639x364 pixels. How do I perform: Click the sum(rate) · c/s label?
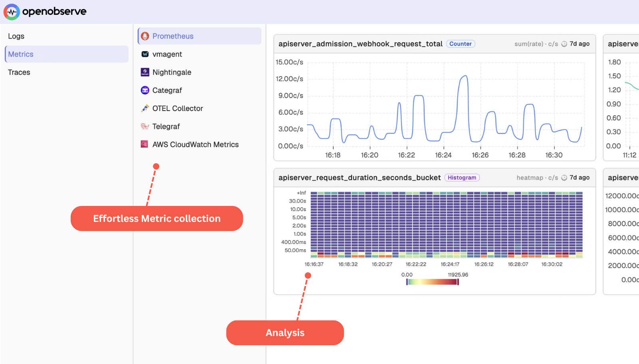click(x=536, y=44)
